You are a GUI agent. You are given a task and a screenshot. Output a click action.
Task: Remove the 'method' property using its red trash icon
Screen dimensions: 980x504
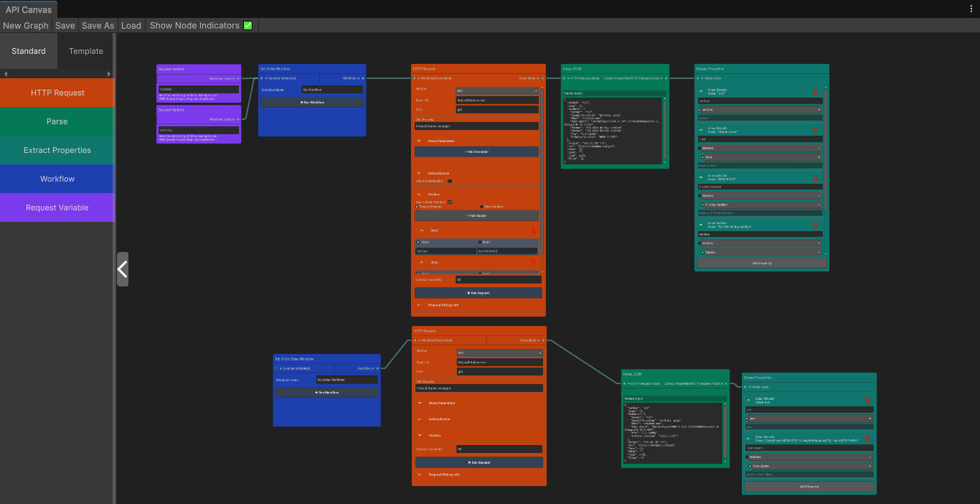pos(816,92)
